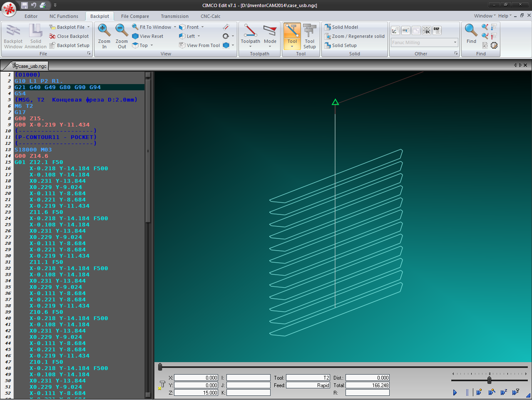Click the measure distance ruler icon
This screenshot has height=400, width=532.
click(x=226, y=27)
